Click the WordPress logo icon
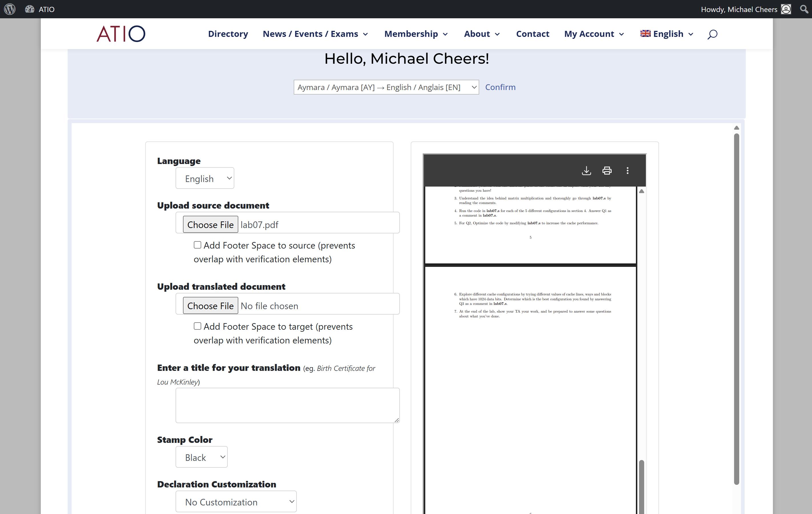812x514 pixels. pos(10,9)
